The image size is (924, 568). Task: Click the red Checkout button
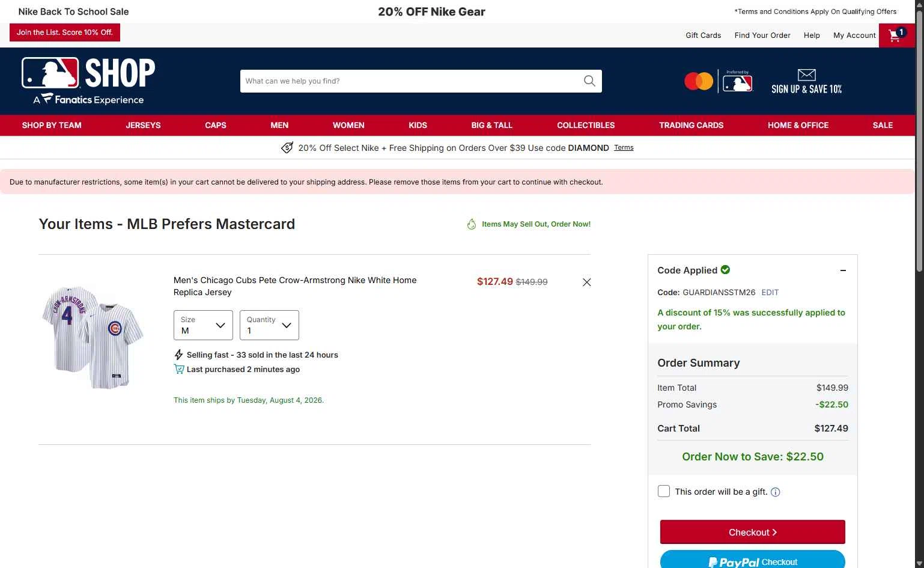coord(752,532)
